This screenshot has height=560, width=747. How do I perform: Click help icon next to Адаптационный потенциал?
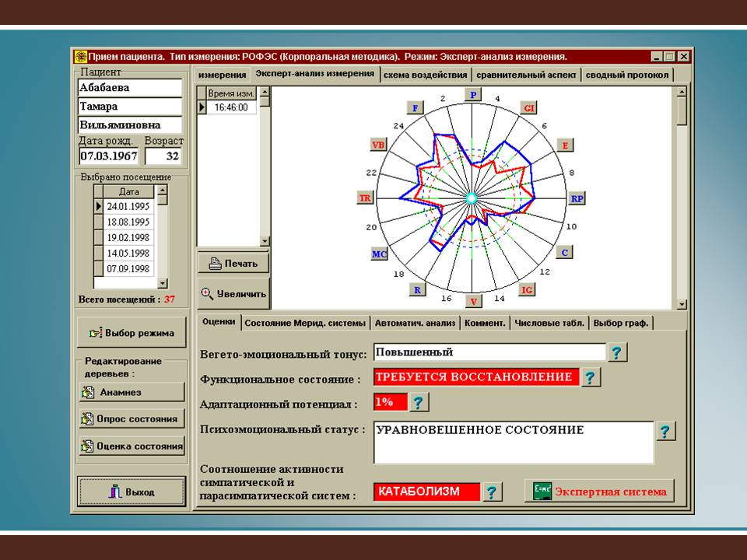click(x=419, y=402)
